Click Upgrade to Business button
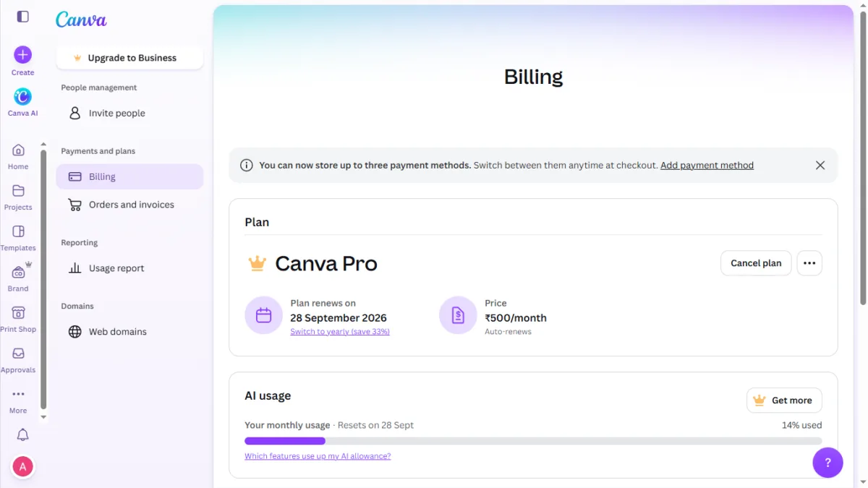868x488 pixels. (x=130, y=58)
